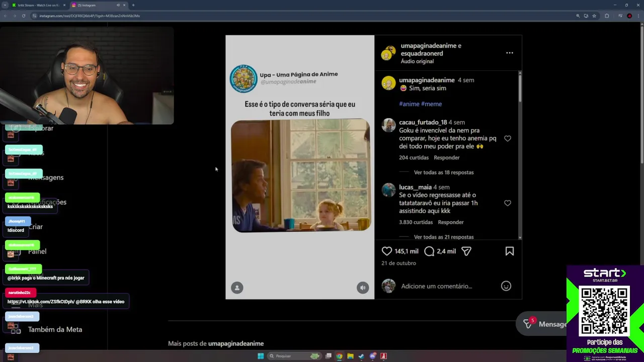Viewport: 644px width, 362px height.
Task: Use the browser page scrollbar
Action: (641, 96)
